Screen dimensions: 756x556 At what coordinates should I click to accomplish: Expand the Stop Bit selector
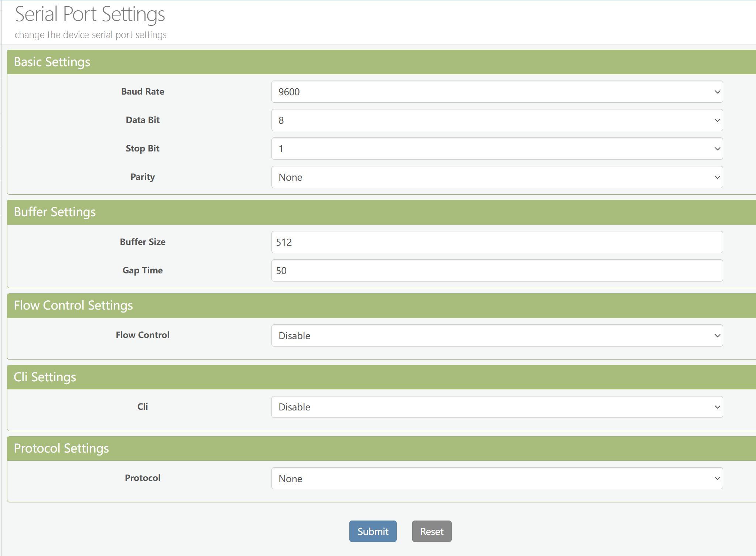(497, 149)
